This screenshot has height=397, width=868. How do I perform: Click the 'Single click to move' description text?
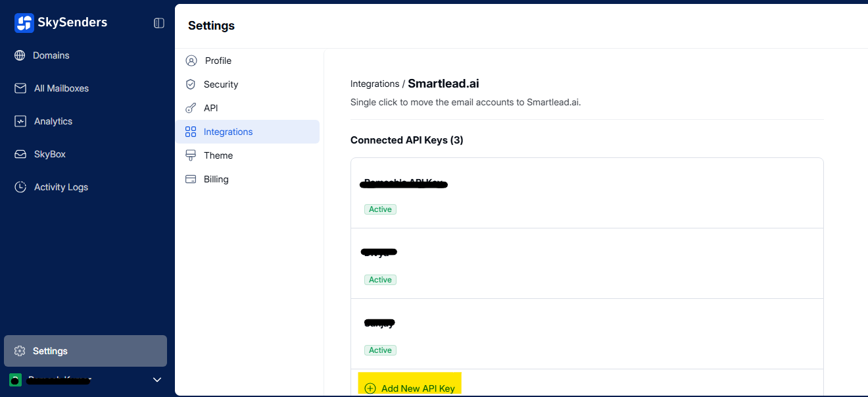pyautogui.click(x=466, y=102)
